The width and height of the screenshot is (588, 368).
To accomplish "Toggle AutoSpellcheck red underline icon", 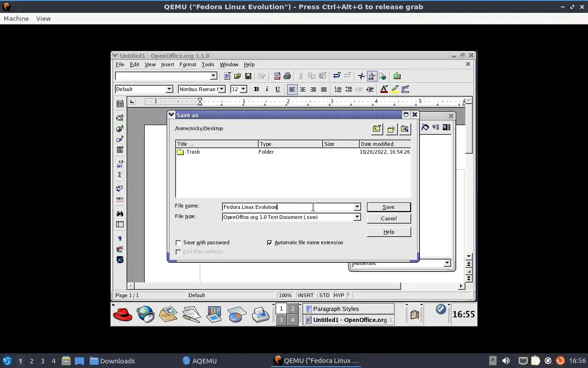I will (120, 200).
